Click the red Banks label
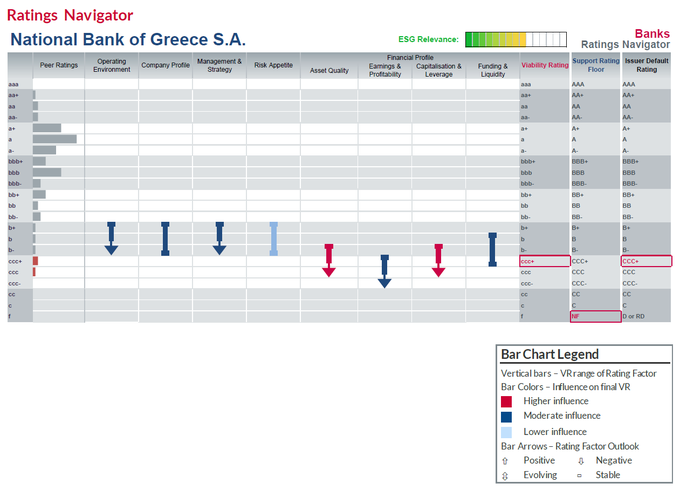 click(x=652, y=33)
